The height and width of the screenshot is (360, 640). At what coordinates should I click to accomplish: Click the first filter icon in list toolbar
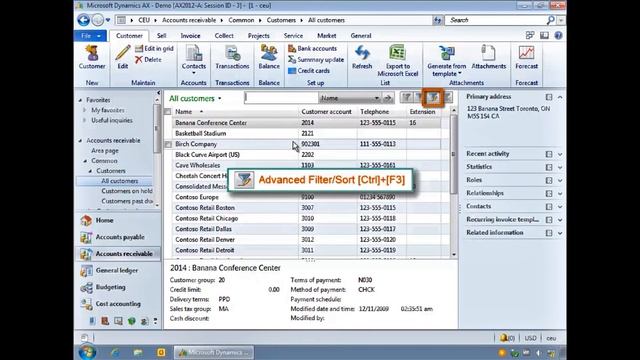tap(407, 97)
